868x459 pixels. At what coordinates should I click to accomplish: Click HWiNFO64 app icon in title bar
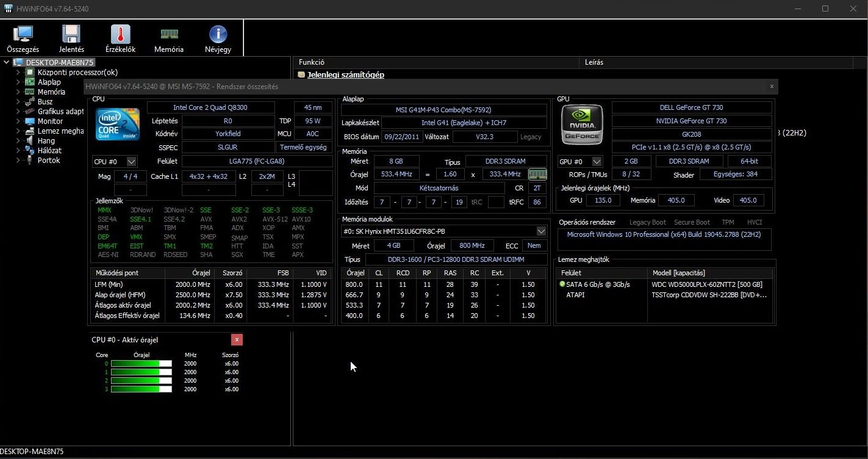(9, 9)
